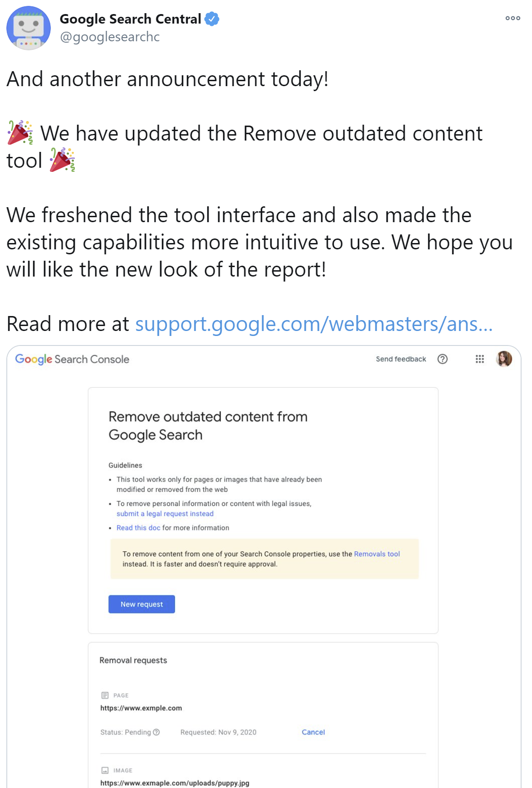The height and width of the screenshot is (788, 532).
Task: Click the user profile picture in Search Console header
Action: [x=504, y=359]
